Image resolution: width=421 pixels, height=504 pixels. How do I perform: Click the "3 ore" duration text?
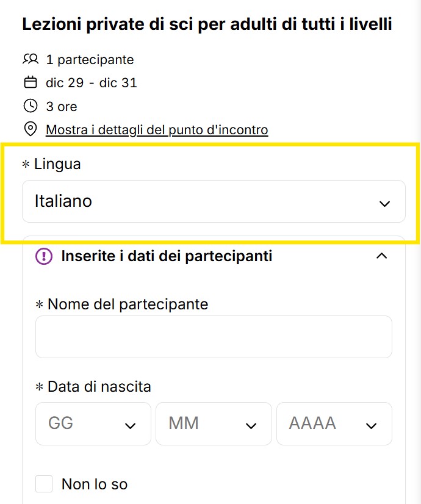click(x=62, y=106)
